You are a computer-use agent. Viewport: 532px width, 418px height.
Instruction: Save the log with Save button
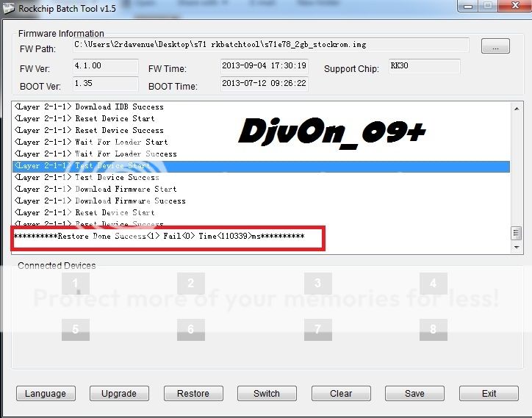tap(414, 394)
